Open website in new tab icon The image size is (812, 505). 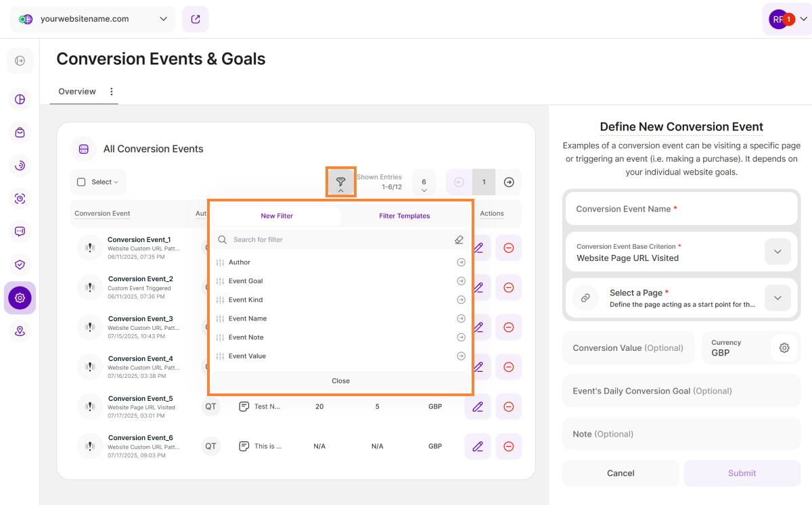click(196, 19)
